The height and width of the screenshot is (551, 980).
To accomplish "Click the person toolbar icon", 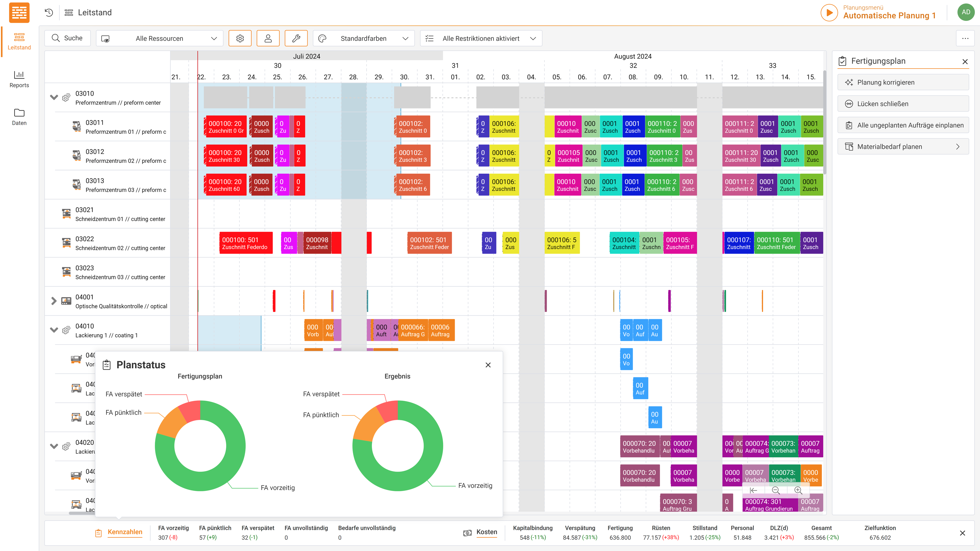I will pos(268,38).
